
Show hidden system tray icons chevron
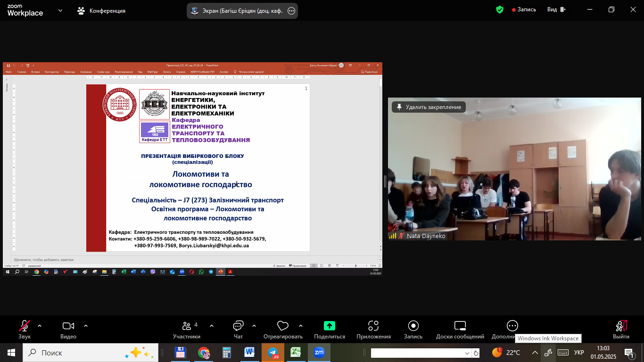535,353
